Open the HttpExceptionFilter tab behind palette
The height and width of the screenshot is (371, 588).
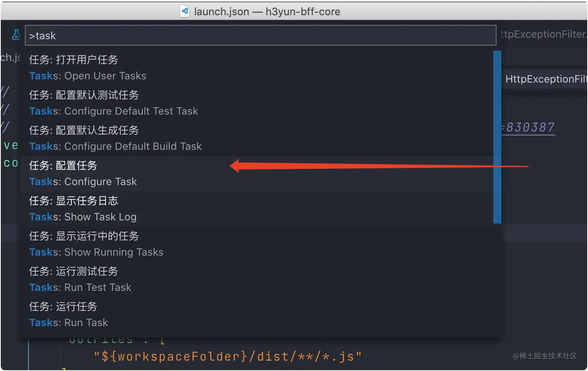tap(544, 34)
